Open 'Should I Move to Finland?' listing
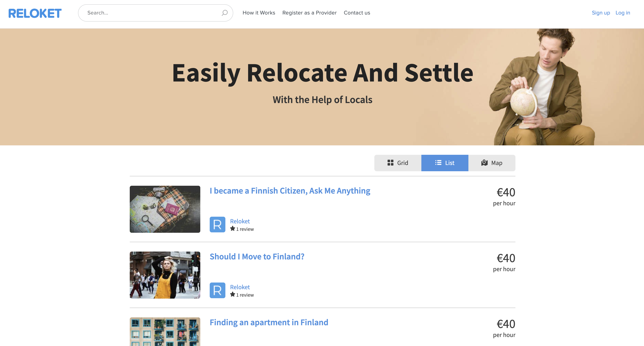This screenshot has width=644, height=346. coord(257,256)
